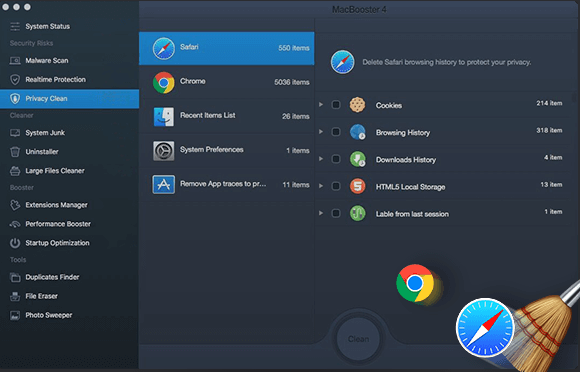Click Startup Optimization power icon
The width and height of the screenshot is (580, 372).
click(15, 243)
